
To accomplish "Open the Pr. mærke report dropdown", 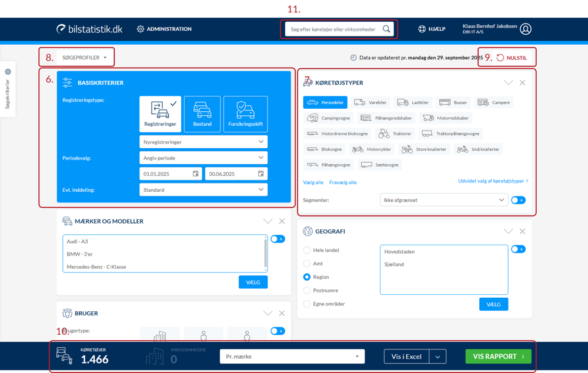I will 292,357.
